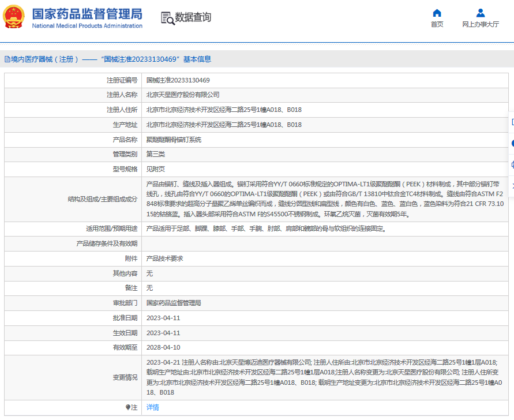The width and height of the screenshot is (514, 420).
Task: Click the 网上办事大厅 person icon
Action: point(479,13)
